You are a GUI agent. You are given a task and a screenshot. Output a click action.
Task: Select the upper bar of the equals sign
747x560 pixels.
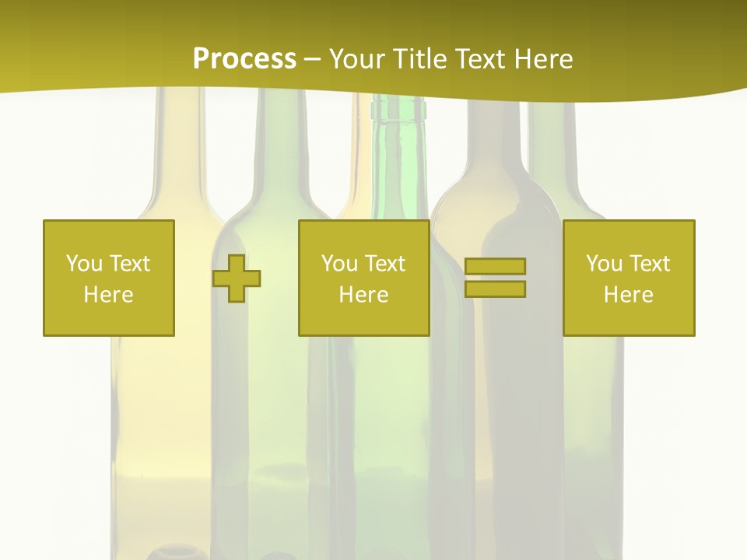495,266
